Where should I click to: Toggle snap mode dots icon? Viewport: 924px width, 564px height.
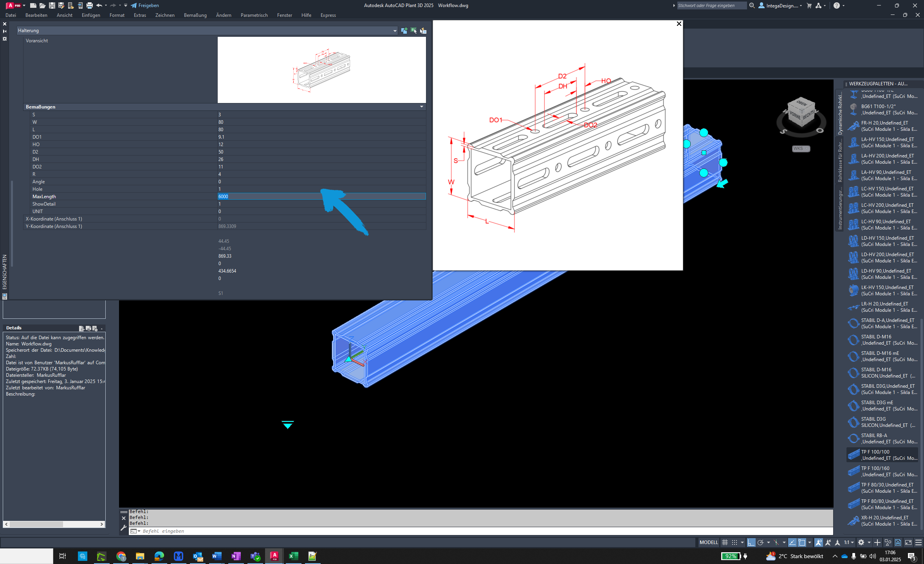pos(735,542)
